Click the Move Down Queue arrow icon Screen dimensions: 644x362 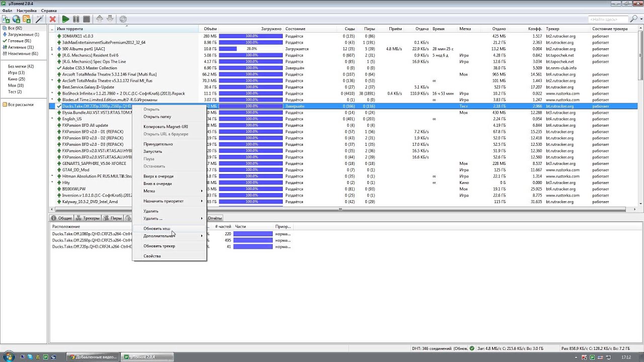110,19
